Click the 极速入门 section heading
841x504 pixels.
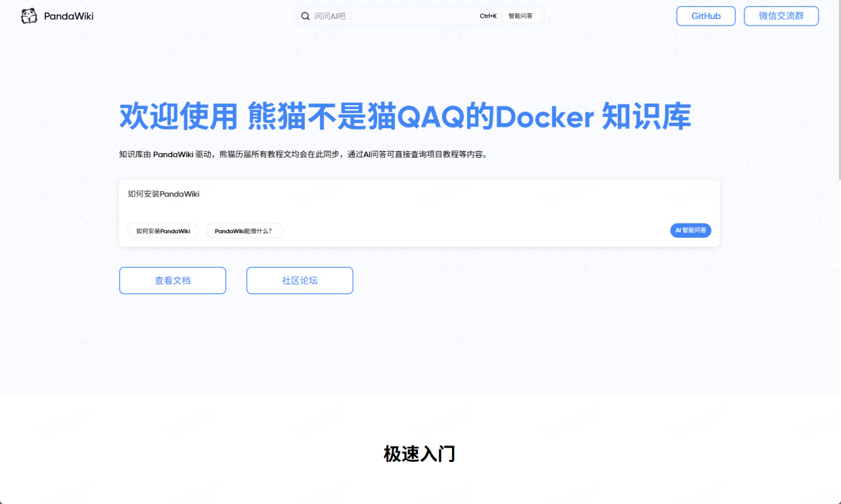click(x=420, y=453)
